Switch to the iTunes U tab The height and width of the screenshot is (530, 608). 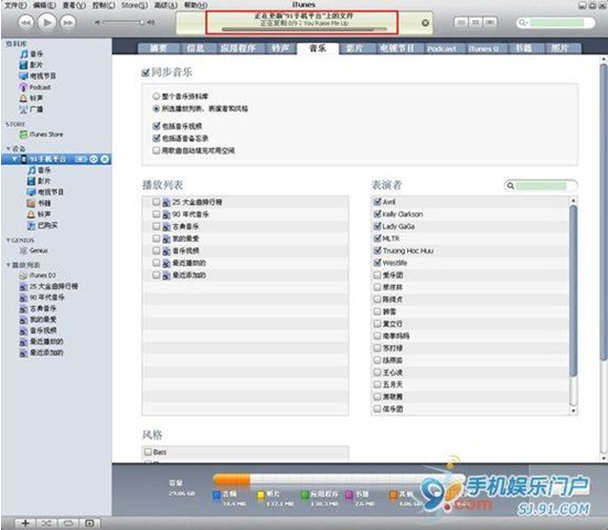[x=484, y=48]
